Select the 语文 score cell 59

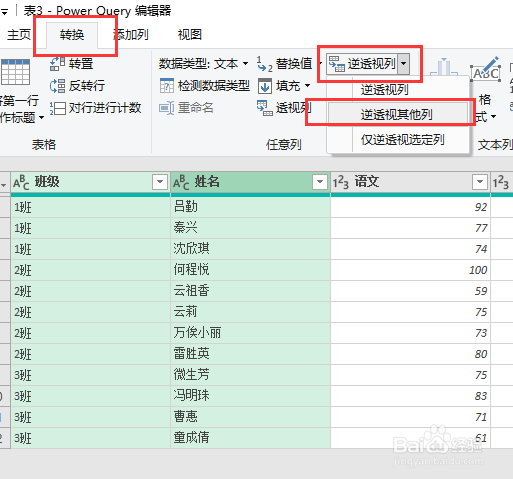[x=410, y=291]
